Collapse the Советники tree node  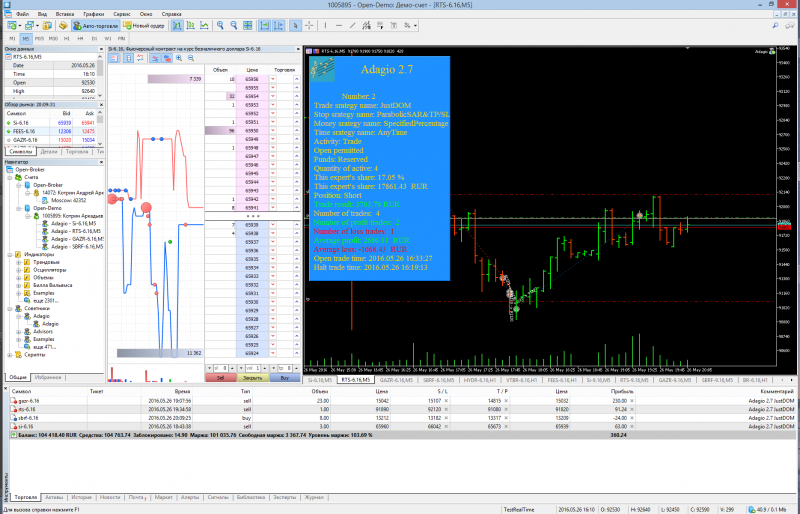pos(10,308)
